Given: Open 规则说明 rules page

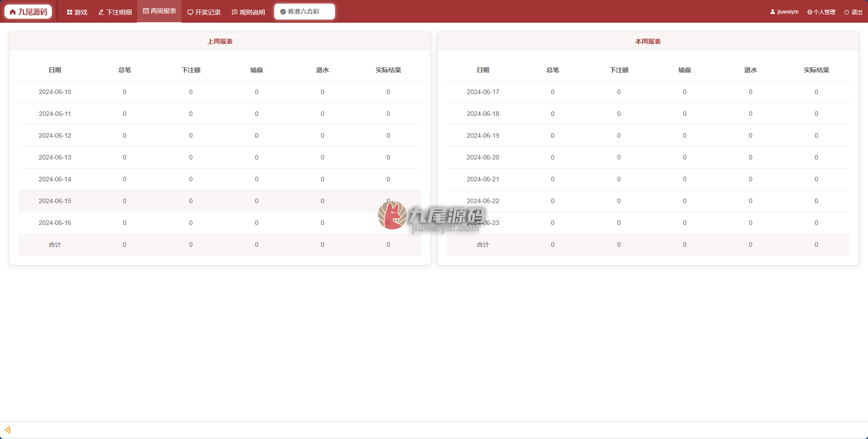Looking at the screenshot, I should [248, 12].
